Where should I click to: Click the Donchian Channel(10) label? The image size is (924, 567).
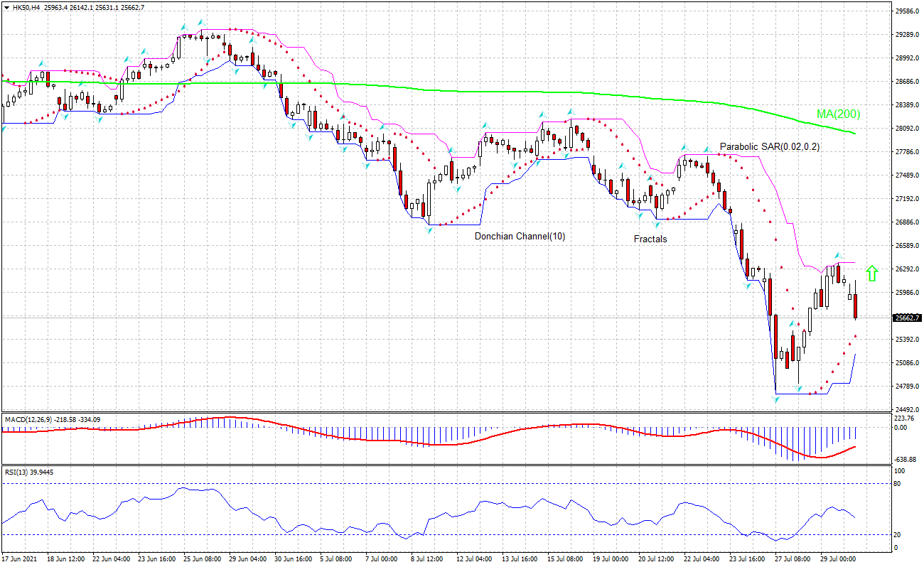[x=521, y=235]
